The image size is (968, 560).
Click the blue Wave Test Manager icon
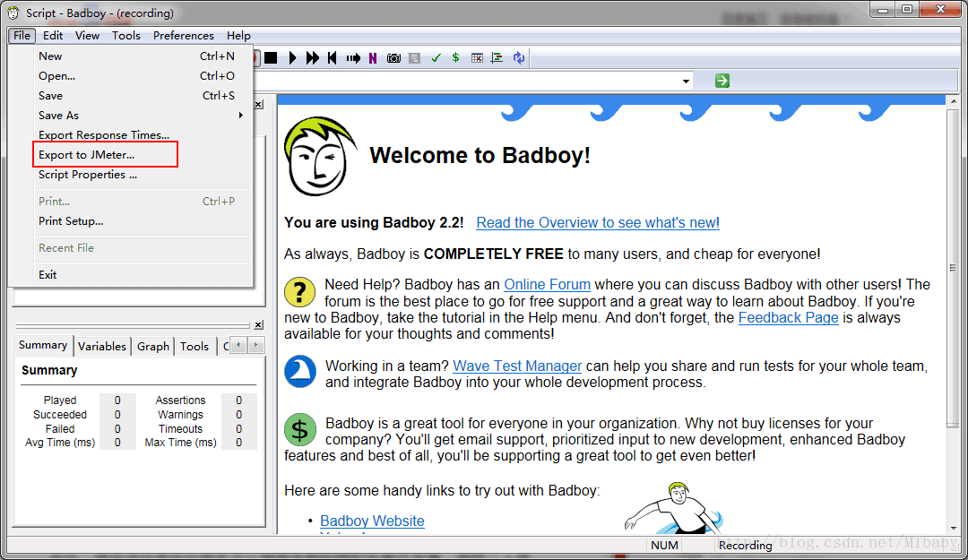(x=300, y=372)
